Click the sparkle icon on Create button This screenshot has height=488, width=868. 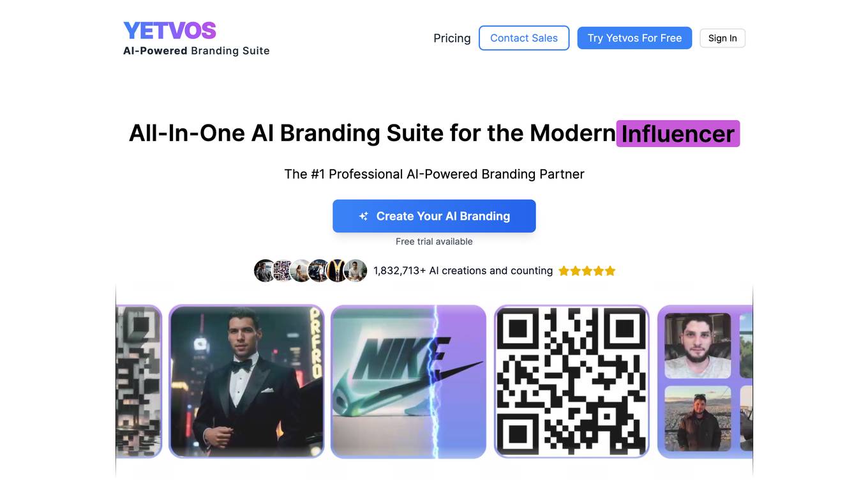coord(363,216)
